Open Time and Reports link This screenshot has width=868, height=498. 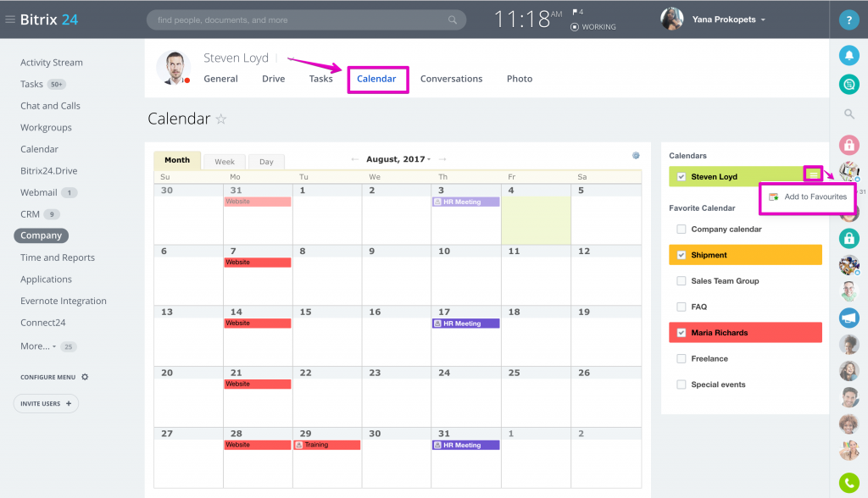[58, 257]
